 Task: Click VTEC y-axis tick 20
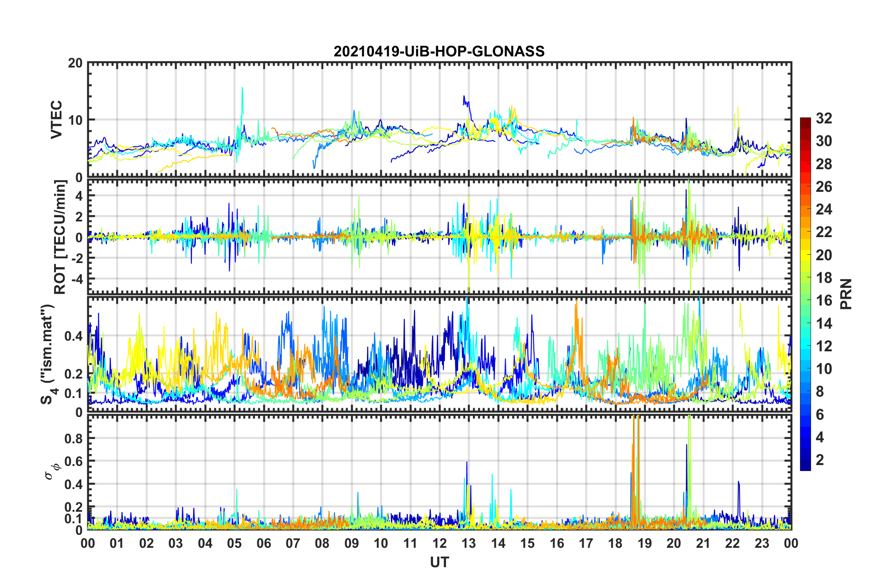[x=75, y=63]
